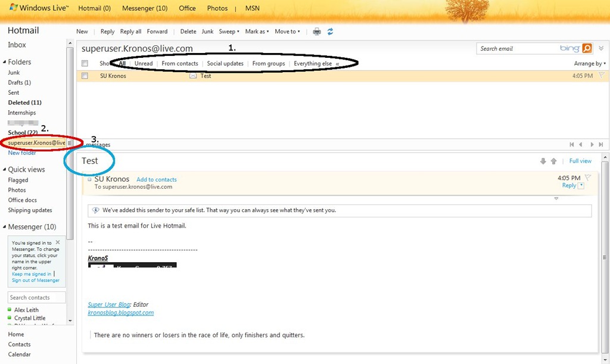Check the SU Kronos message checkbox

[85, 76]
